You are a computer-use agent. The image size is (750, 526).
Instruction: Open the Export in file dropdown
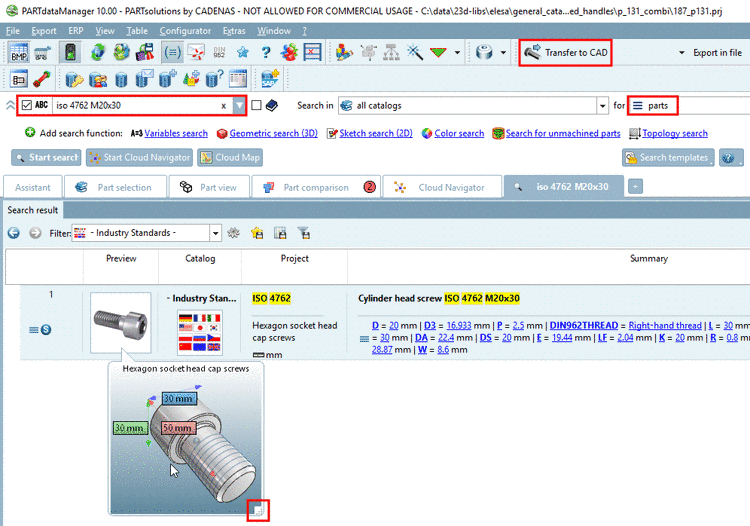tap(709, 52)
